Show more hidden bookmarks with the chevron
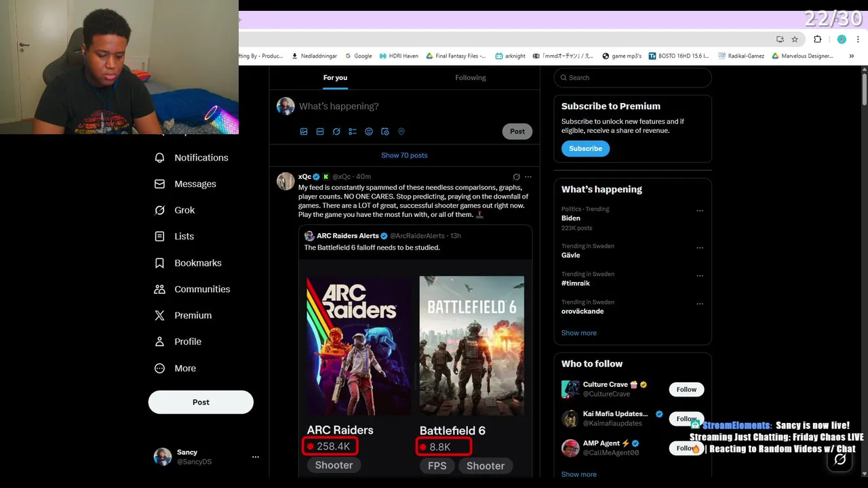The image size is (868, 488). [x=852, y=56]
